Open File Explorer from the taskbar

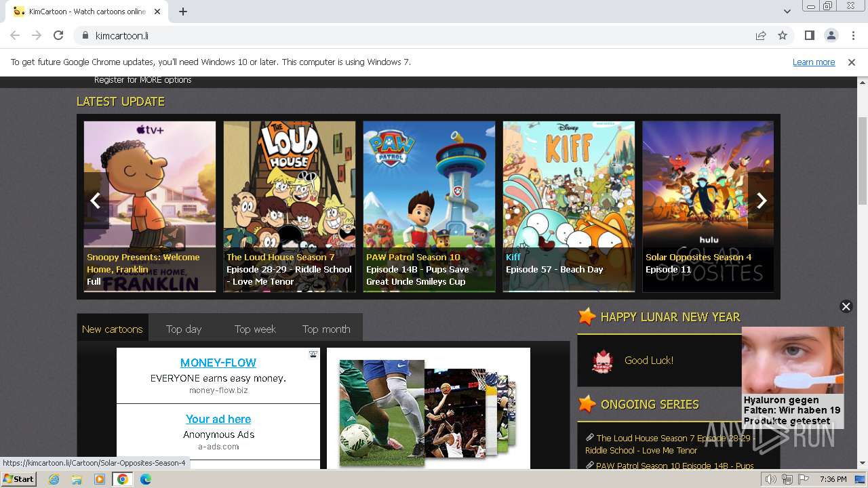pos(77,479)
